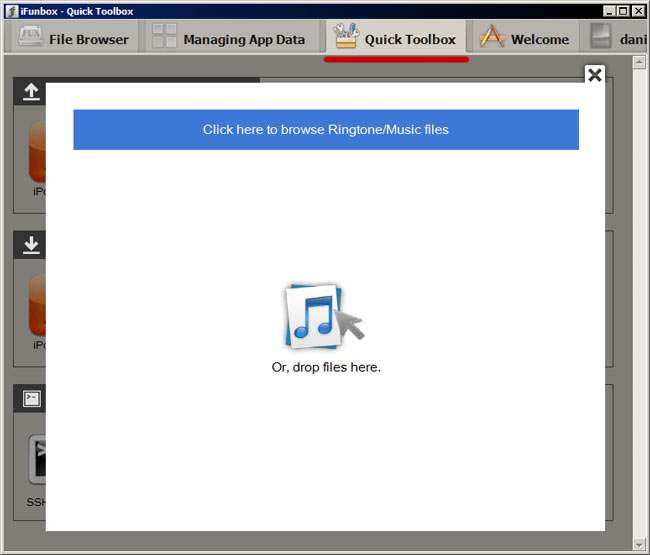Viewport: 650px width, 555px height.
Task: Click the File Browser drive icon
Action: 30,36
